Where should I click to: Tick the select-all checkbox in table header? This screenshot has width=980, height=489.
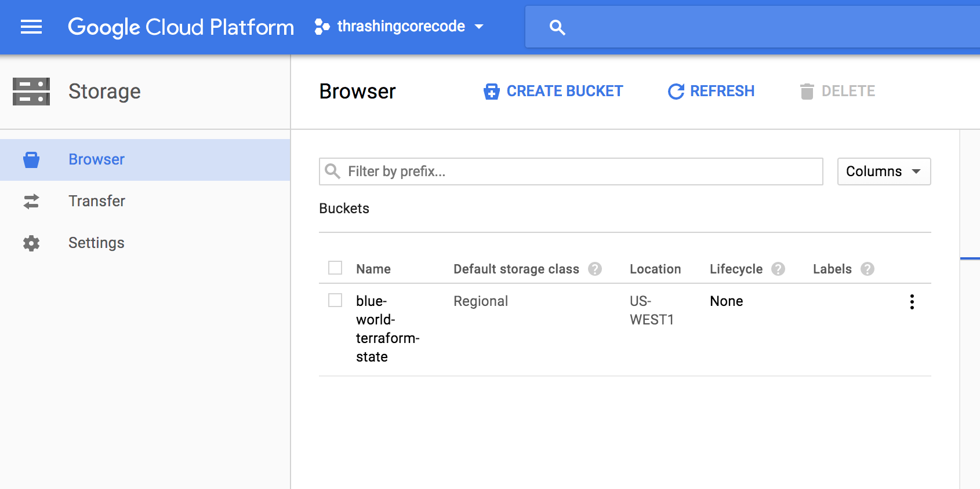[335, 268]
